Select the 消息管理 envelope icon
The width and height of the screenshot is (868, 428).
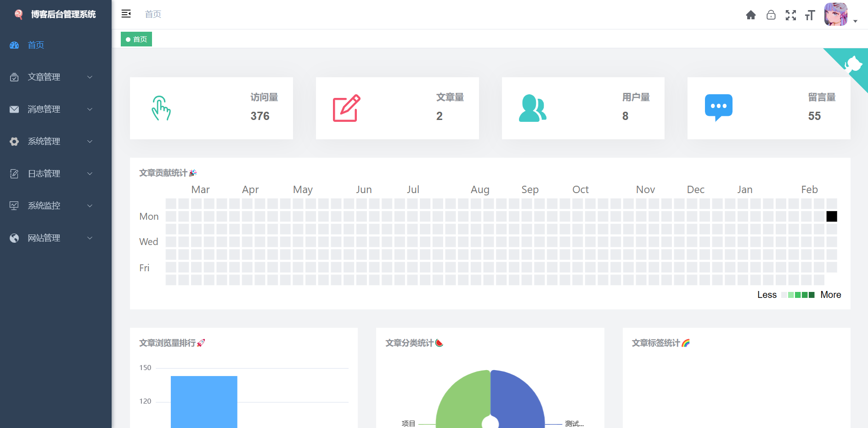(14, 109)
